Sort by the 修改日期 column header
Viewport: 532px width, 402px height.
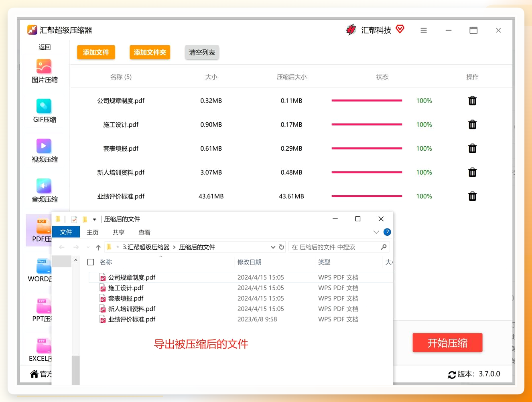(249, 262)
